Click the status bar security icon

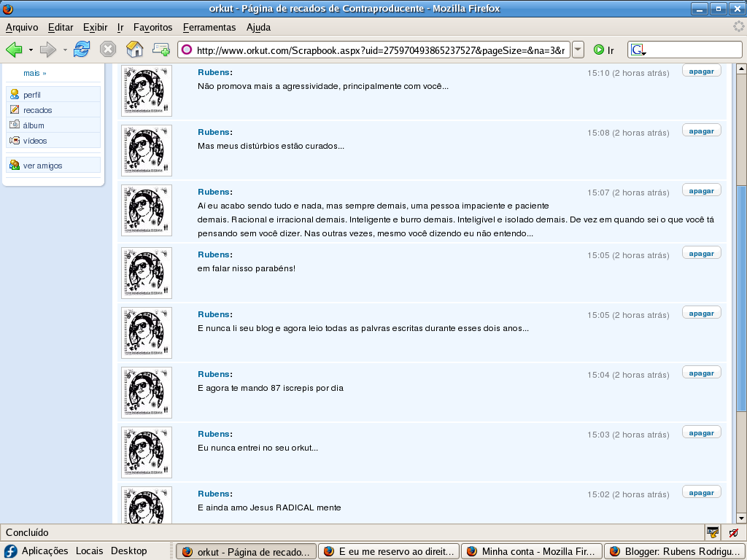713,532
